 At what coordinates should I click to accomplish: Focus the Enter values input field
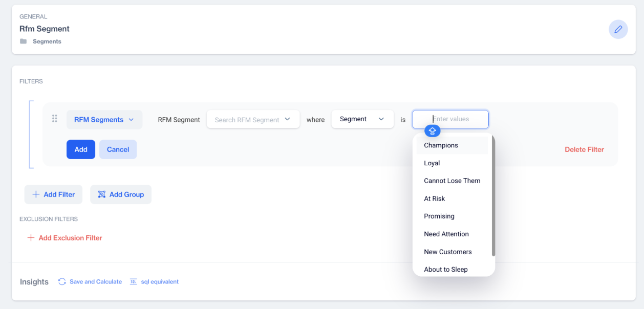click(450, 119)
